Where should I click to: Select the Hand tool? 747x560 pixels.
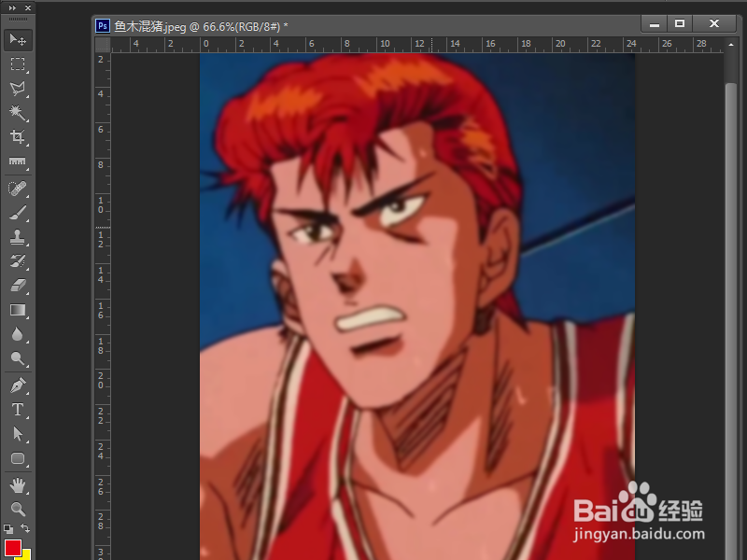pos(18,485)
